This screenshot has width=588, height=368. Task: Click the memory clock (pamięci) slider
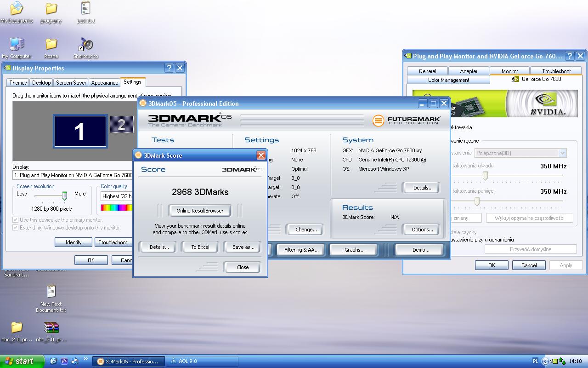tap(477, 201)
